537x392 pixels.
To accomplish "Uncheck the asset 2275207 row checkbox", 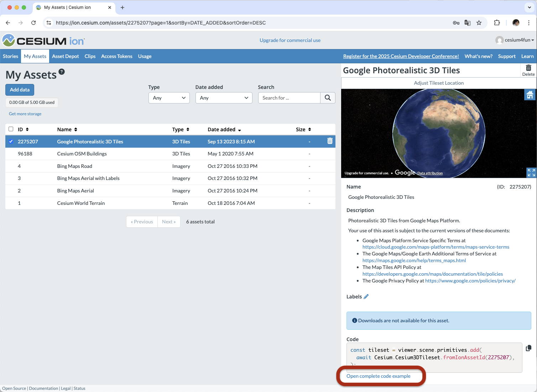I will [x=11, y=141].
